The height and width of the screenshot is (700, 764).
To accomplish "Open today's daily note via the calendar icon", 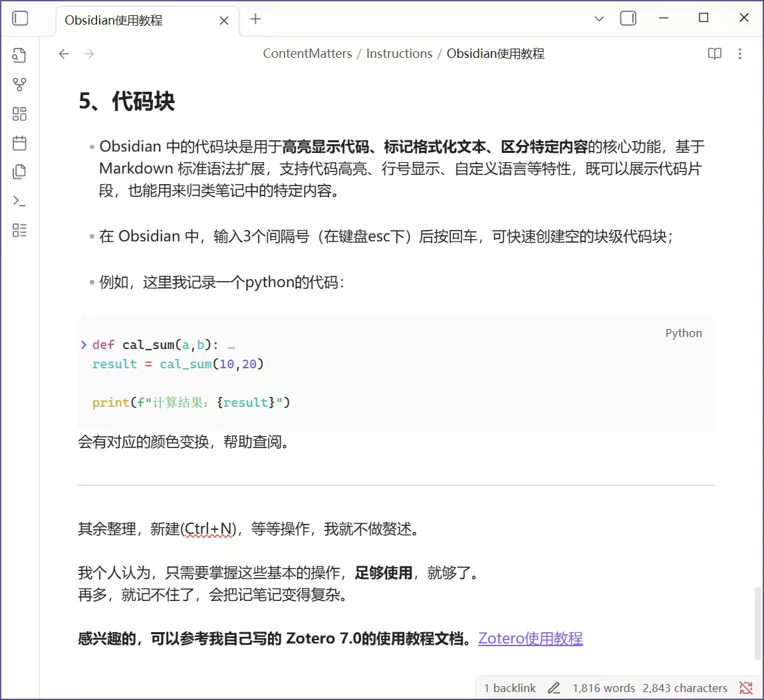I will (19, 143).
